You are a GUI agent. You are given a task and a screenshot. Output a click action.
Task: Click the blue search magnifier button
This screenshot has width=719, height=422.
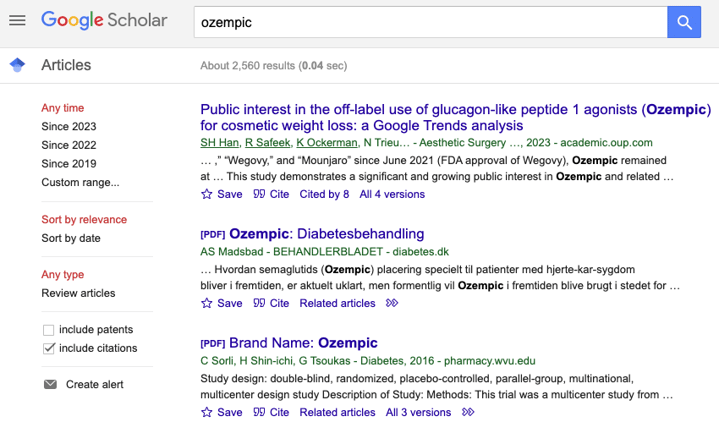684,22
